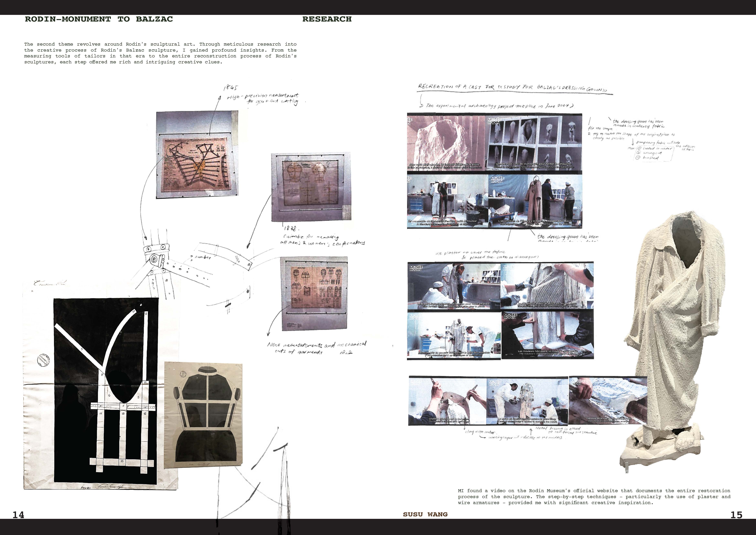Click the round stamp on black plate

[43, 360]
